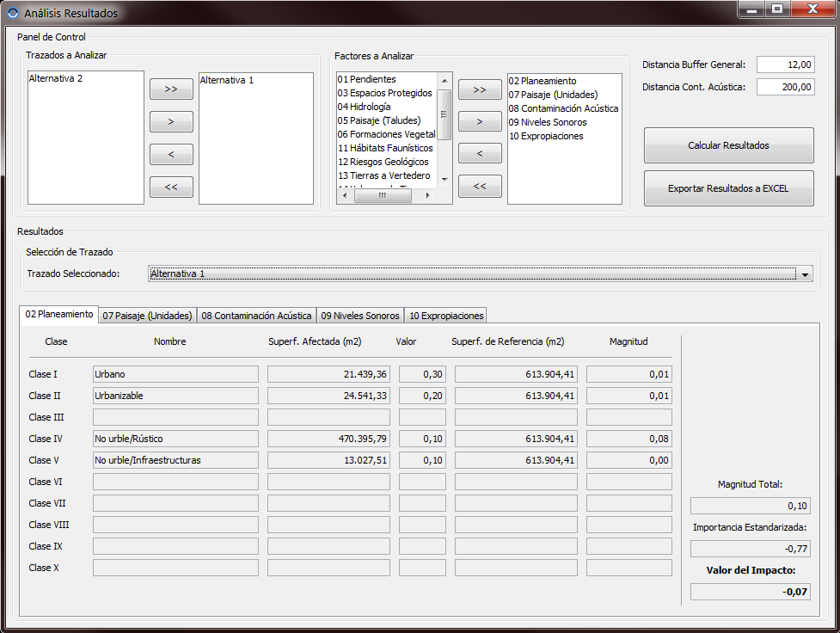Screen dimensions: 840x633
Task: Select 13 Tierras a Vertedero factor
Action: pos(384,175)
